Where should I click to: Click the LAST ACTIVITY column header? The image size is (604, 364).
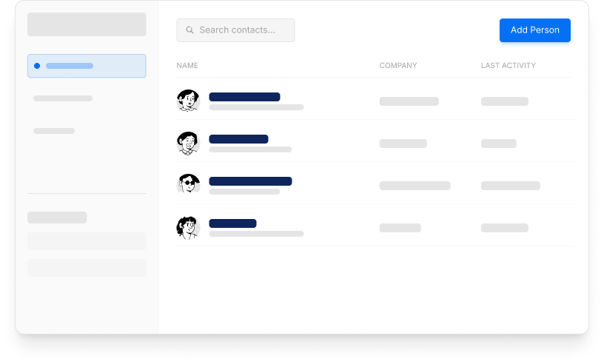click(508, 66)
